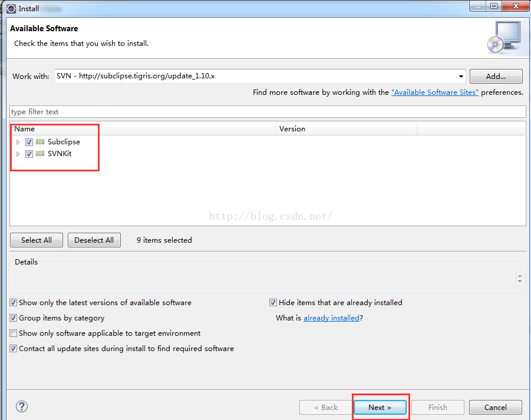
Task: Click the install wizard computer banner image
Action: point(504,37)
